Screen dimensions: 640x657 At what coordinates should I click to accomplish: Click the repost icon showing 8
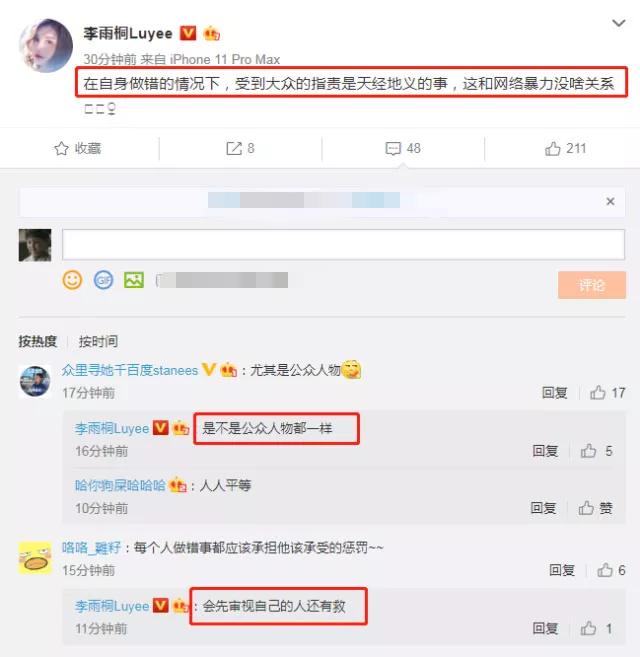(234, 148)
